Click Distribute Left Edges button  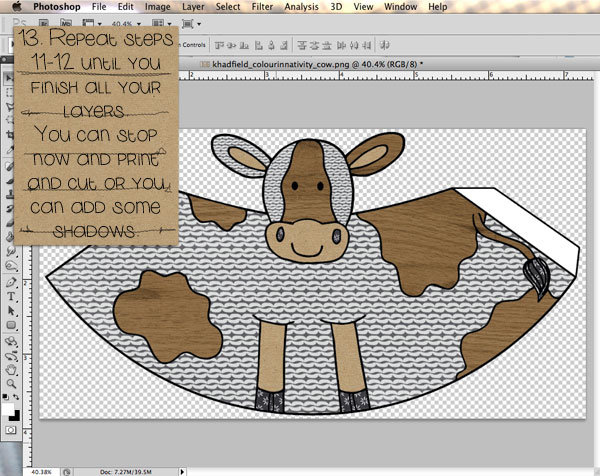(x=341, y=46)
